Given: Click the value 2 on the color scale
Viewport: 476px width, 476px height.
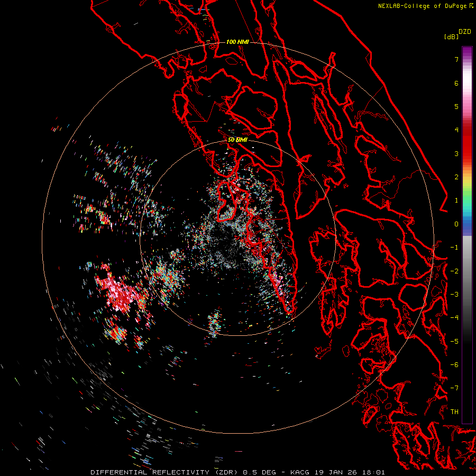Looking at the screenshot, I should click(x=456, y=177).
